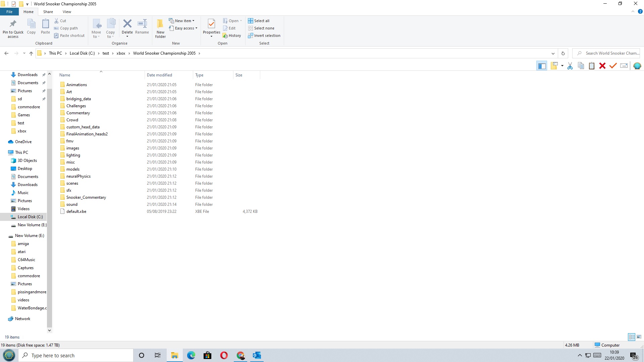Open Network in the navigation pane

22,319
